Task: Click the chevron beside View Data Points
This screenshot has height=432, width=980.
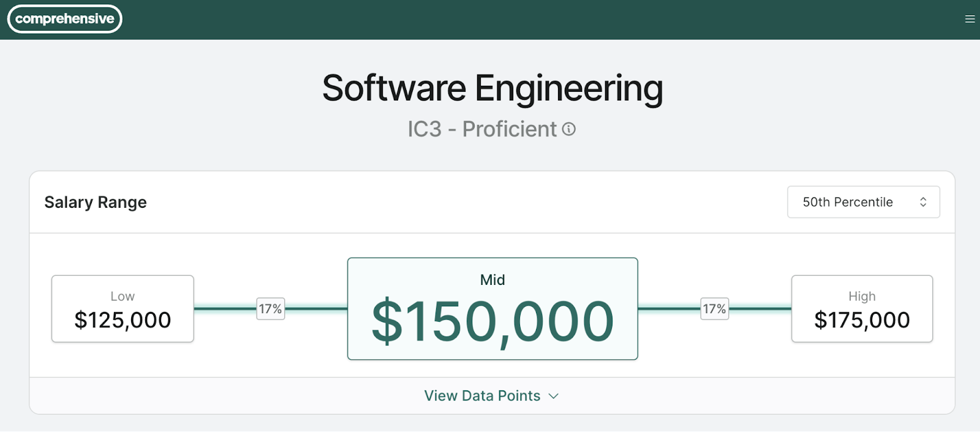Action: tap(554, 396)
